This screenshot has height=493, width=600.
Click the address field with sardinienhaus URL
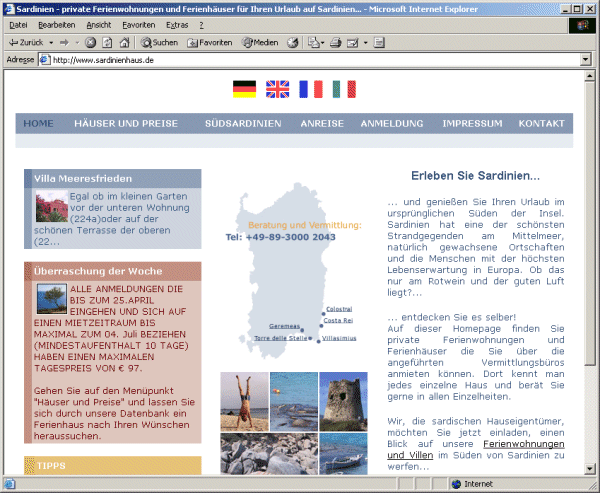pos(300,60)
